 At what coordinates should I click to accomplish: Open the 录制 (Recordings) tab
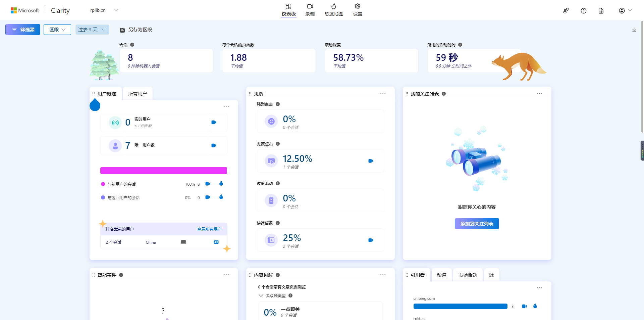[310, 10]
